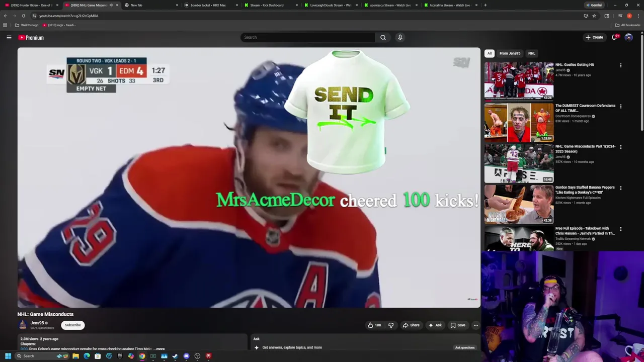Viewport: 644px width, 362px height.
Task: Go back in browser history
Action: (x=6, y=16)
